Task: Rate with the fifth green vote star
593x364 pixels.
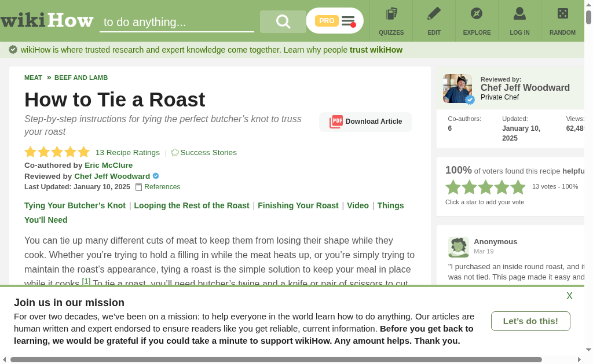Action: (518, 187)
